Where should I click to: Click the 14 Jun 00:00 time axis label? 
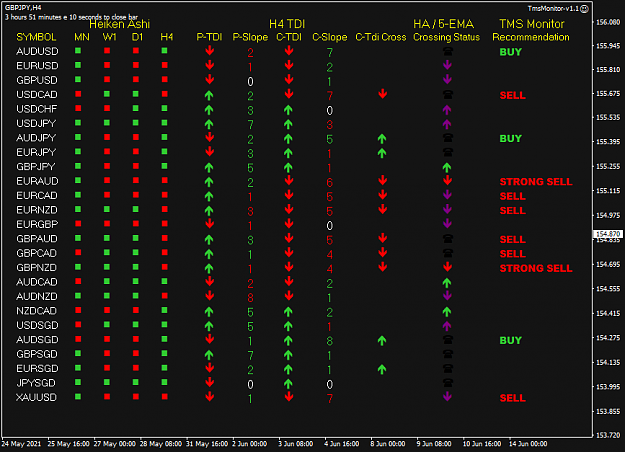tap(528, 444)
